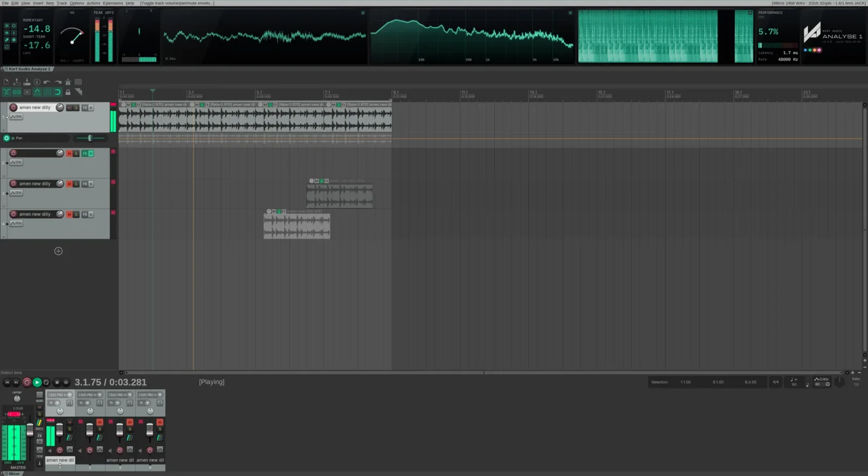
Task: Toggle auto-crossfade toolbar icon
Action: pyautogui.click(x=7, y=92)
